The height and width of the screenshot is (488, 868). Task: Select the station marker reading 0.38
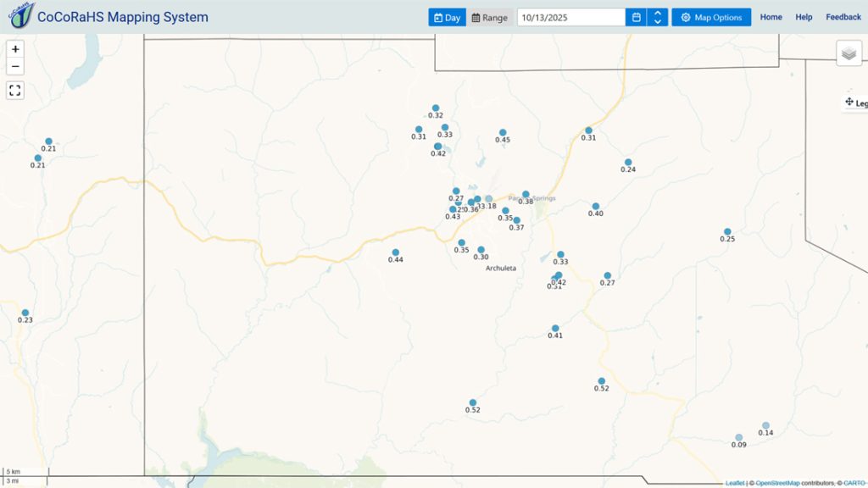pos(526,195)
